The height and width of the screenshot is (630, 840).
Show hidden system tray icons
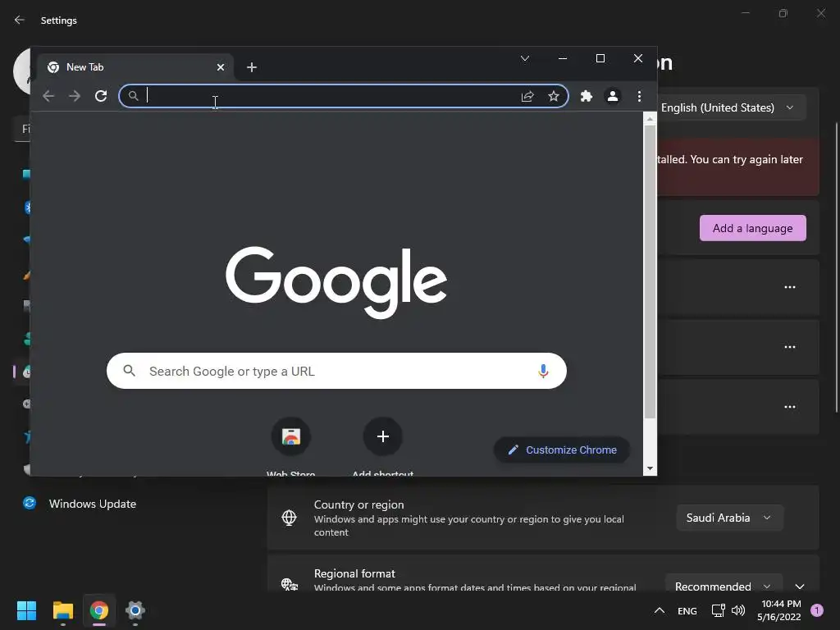point(660,610)
